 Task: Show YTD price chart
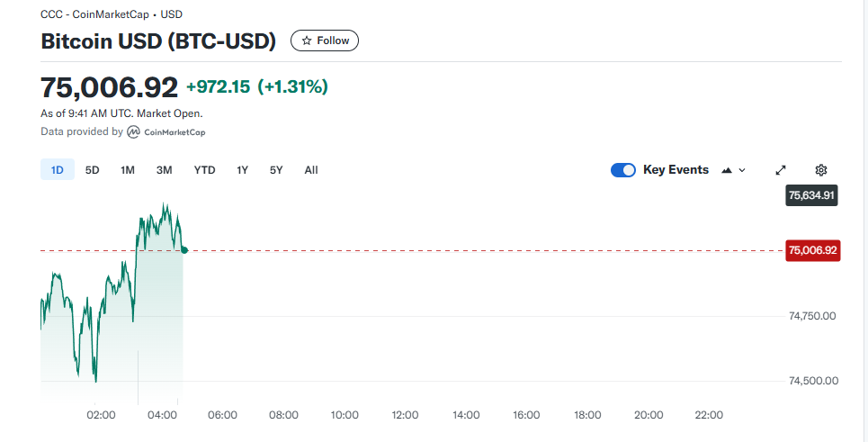coord(204,170)
